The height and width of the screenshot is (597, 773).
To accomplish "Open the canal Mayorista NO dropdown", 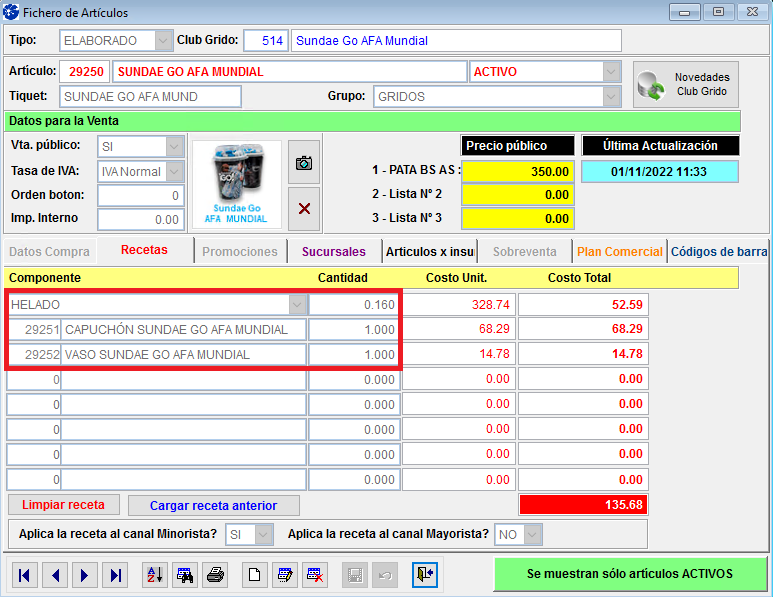I will coord(532,534).
